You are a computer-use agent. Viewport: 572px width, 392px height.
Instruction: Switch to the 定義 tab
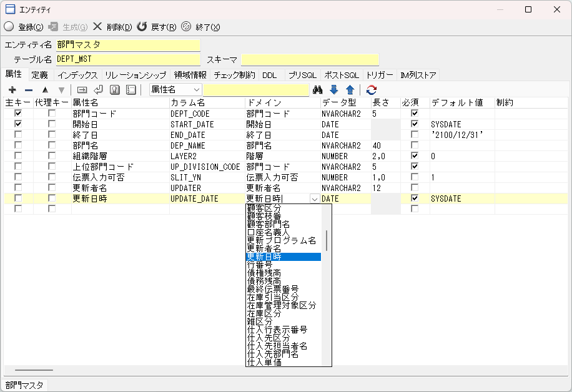click(40, 75)
